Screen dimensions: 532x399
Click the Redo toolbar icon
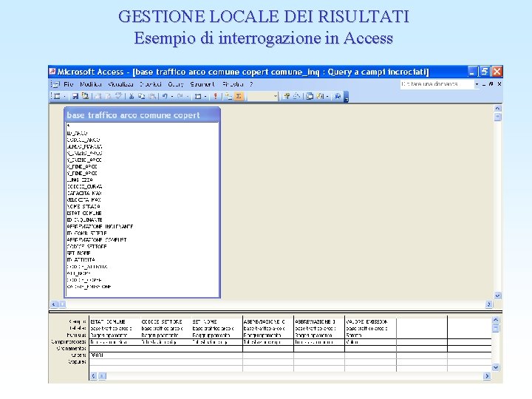click(180, 96)
